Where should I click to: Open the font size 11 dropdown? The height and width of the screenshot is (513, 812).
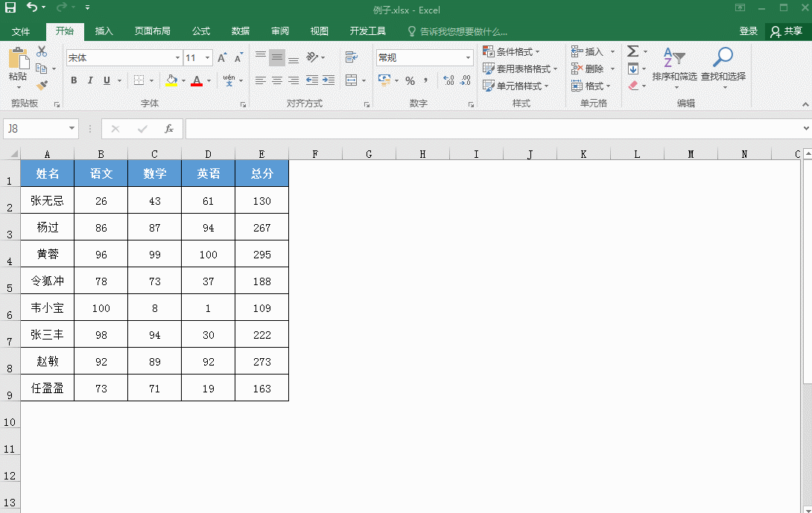click(207, 58)
